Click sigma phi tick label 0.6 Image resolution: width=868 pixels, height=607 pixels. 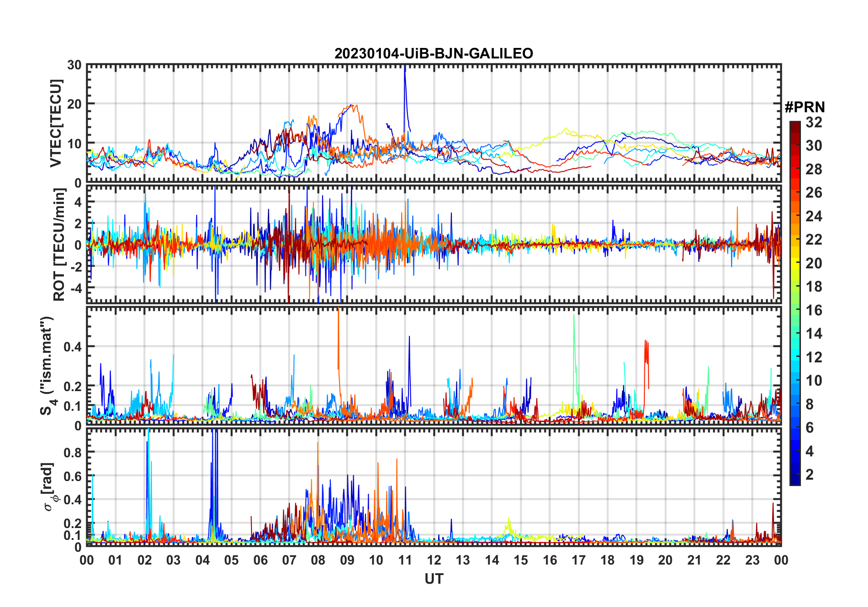coord(73,476)
